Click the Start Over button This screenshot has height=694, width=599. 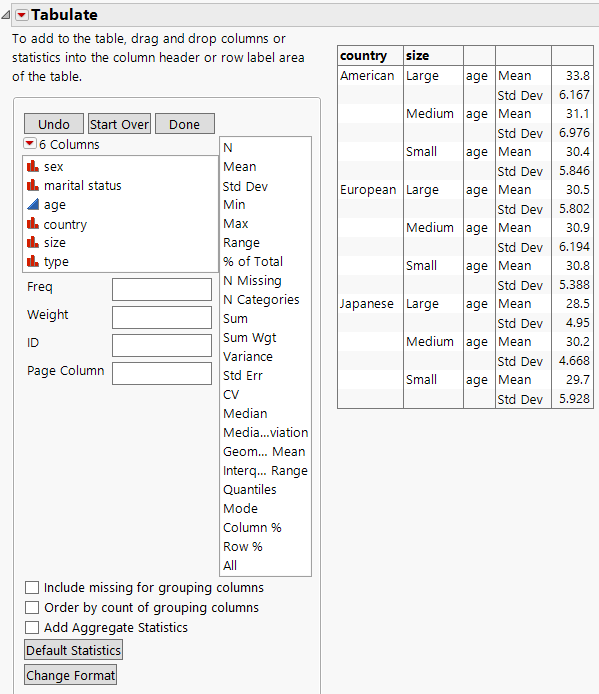pos(120,124)
